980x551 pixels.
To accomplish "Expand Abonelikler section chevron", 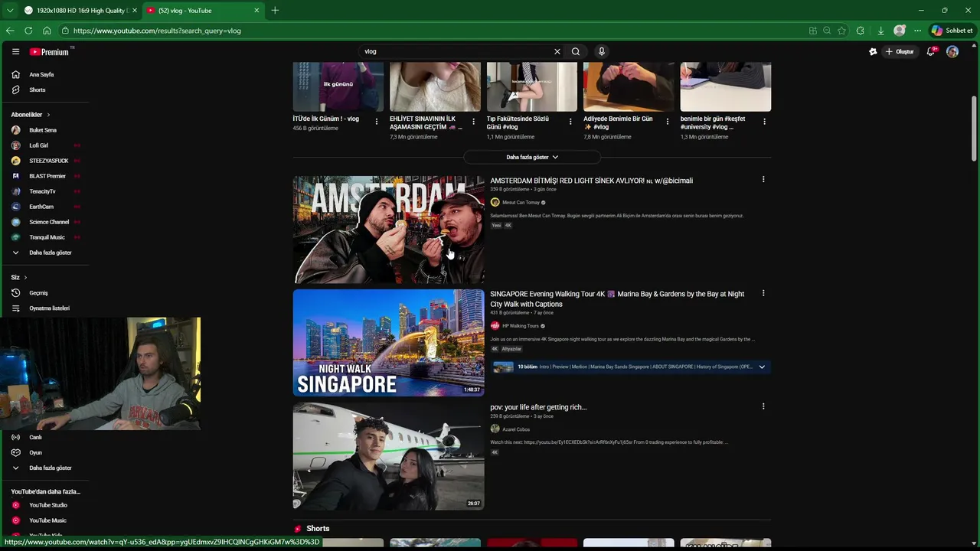I will click(48, 115).
